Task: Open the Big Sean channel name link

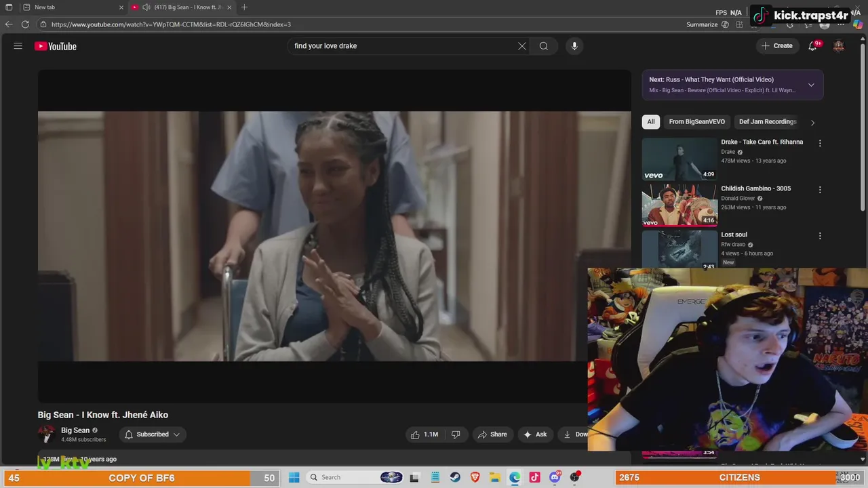Action: click(x=75, y=430)
